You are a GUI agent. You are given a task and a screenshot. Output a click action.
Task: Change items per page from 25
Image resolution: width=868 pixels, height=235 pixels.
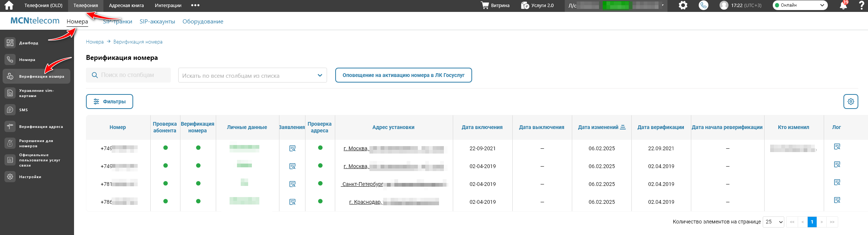click(x=773, y=222)
